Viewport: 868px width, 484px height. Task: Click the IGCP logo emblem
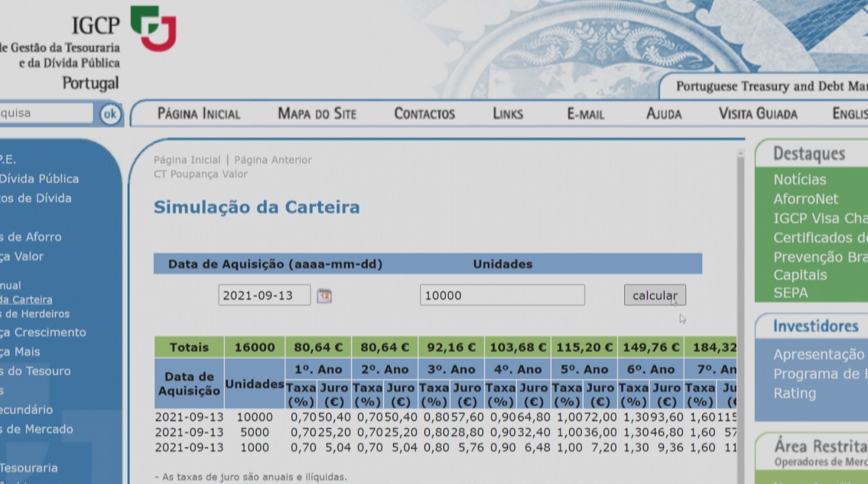click(x=153, y=28)
